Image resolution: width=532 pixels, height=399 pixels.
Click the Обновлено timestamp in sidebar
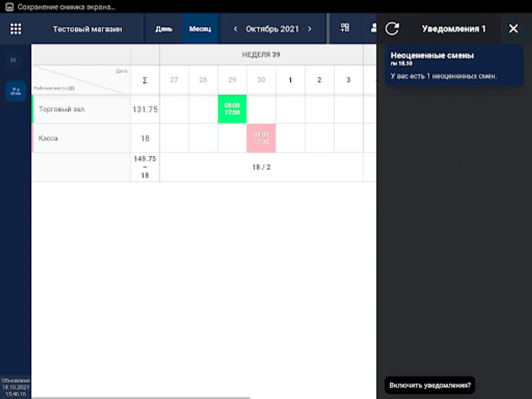click(x=16, y=387)
